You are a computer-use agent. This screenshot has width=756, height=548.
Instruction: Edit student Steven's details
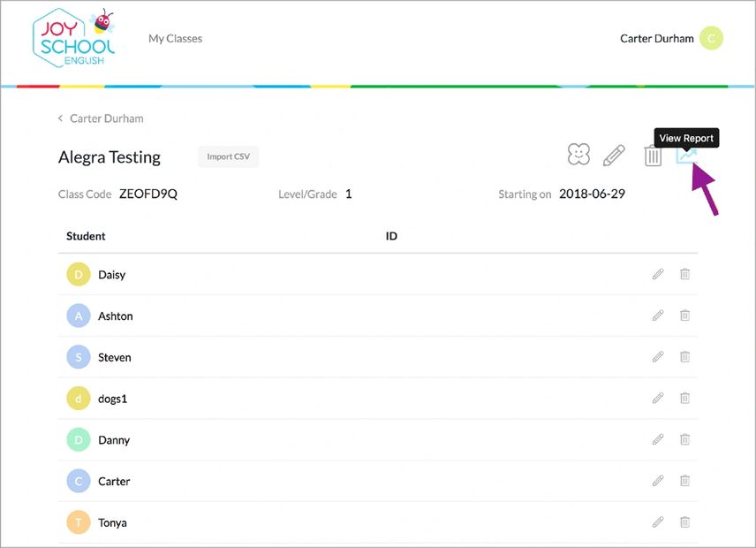tap(658, 357)
